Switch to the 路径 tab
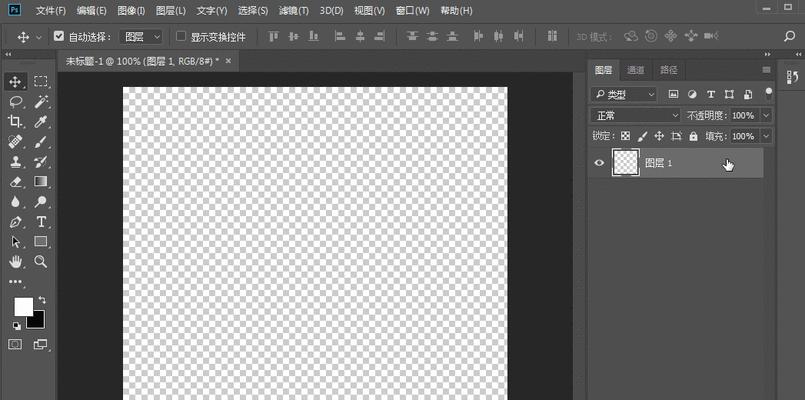 coord(668,70)
